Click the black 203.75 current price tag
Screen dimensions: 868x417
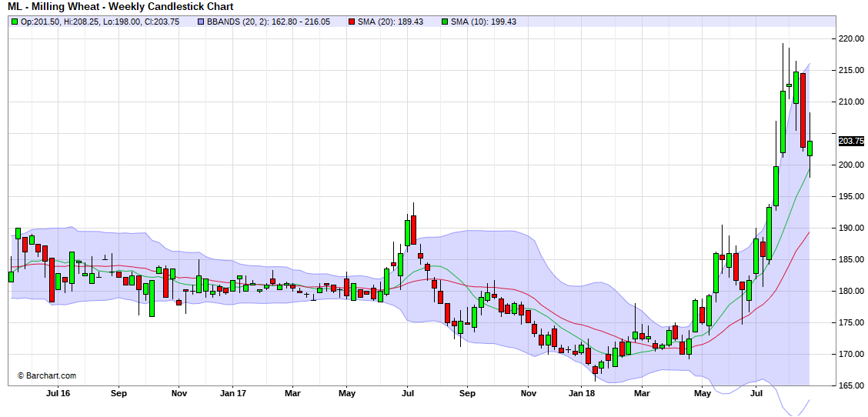coord(850,141)
